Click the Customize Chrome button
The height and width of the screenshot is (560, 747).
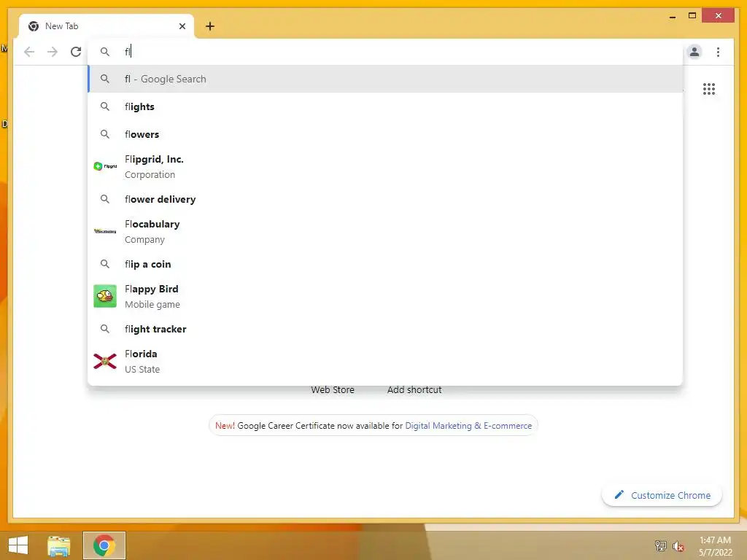[x=662, y=495]
